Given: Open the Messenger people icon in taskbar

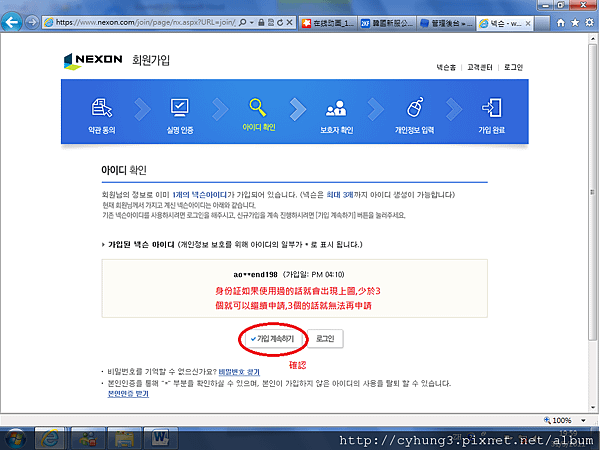Looking at the screenshot, I should click(x=88, y=439).
